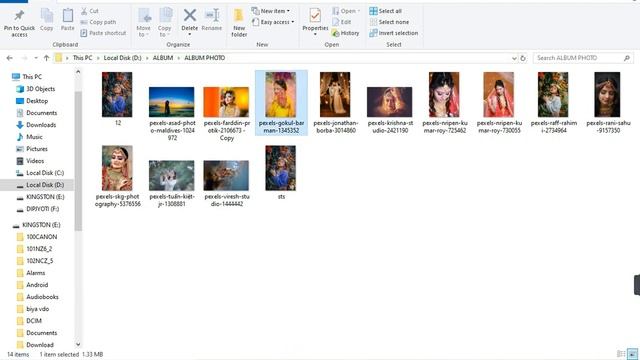This screenshot has width=640, height=360.
Task: Click Local Disk (D:) in the address bar
Action: 122,58
